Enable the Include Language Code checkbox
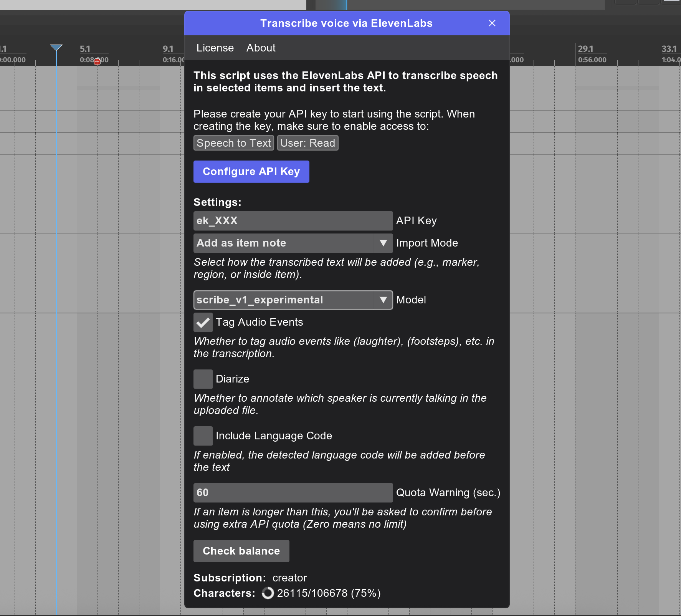This screenshot has height=616, width=681. 203,436
